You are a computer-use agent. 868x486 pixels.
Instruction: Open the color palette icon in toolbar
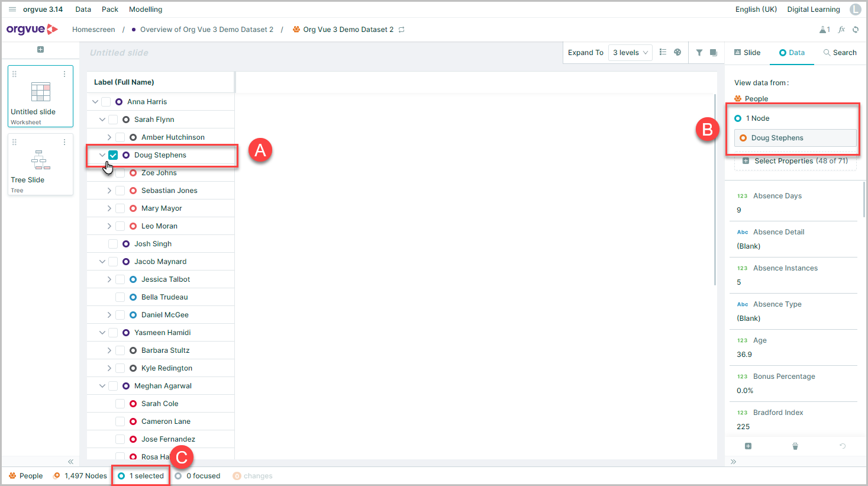[677, 52]
